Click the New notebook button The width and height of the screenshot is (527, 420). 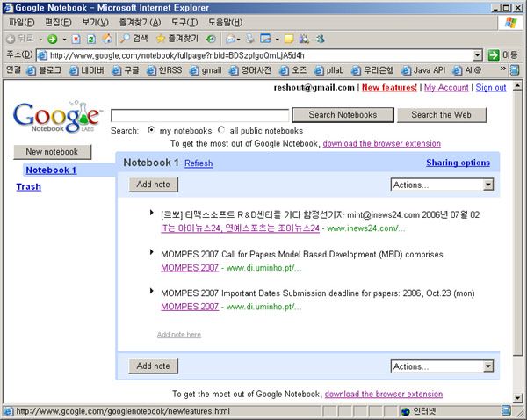[x=52, y=152]
